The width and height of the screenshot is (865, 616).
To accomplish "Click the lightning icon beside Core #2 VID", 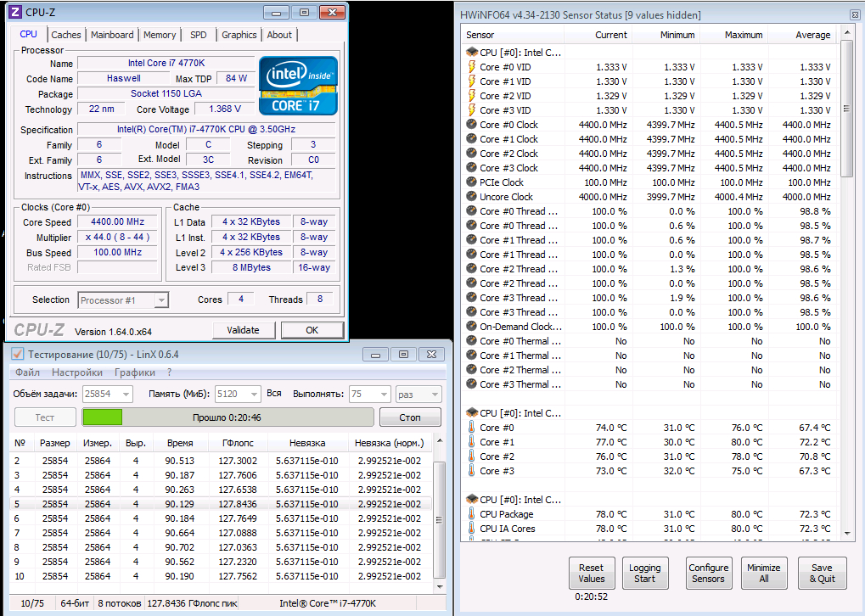I will (472, 95).
